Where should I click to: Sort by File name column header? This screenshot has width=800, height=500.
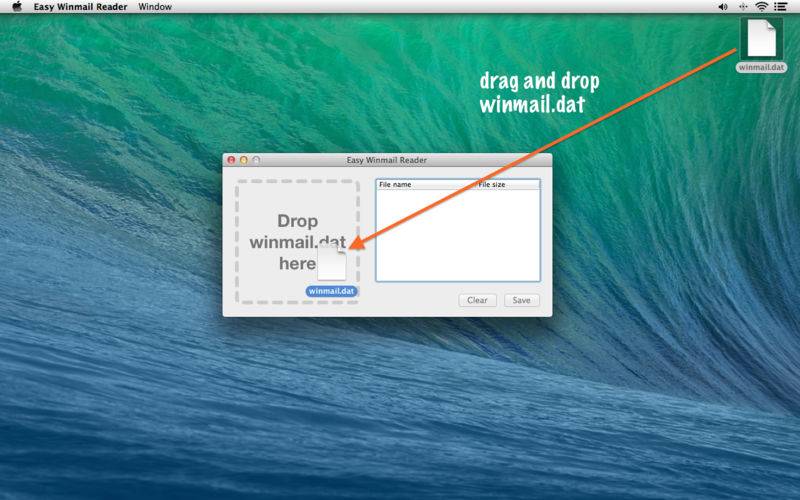pyautogui.click(x=426, y=184)
